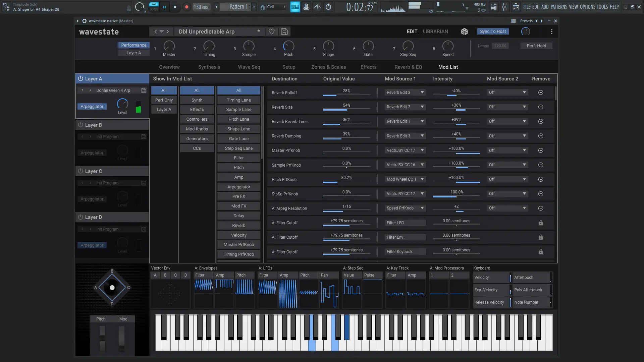The image size is (644, 362).
Task: Click the randomize dice icon
Action: click(x=464, y=32)
